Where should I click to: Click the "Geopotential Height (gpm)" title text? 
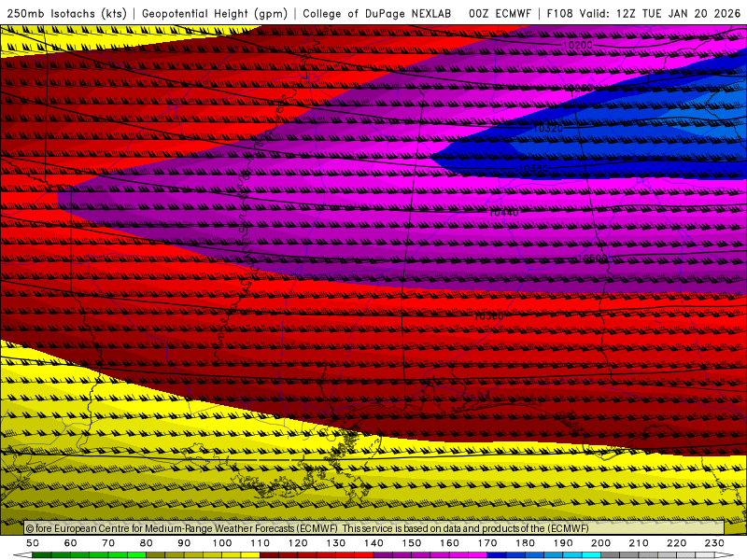[x=215, y=13]
